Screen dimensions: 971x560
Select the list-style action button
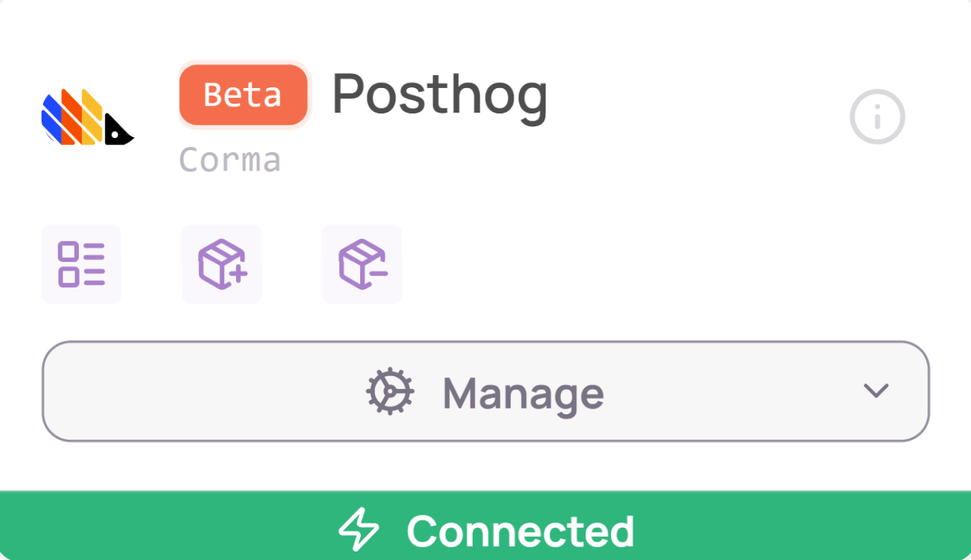[x=81, y=264]
